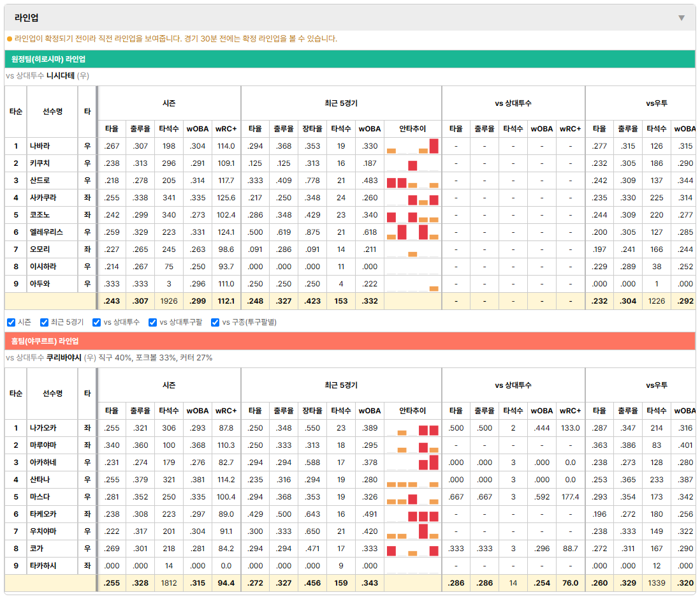Toggle the vs 상대투수 checkbox
This screenshot has height=599, width=700.
pos(96,323)
